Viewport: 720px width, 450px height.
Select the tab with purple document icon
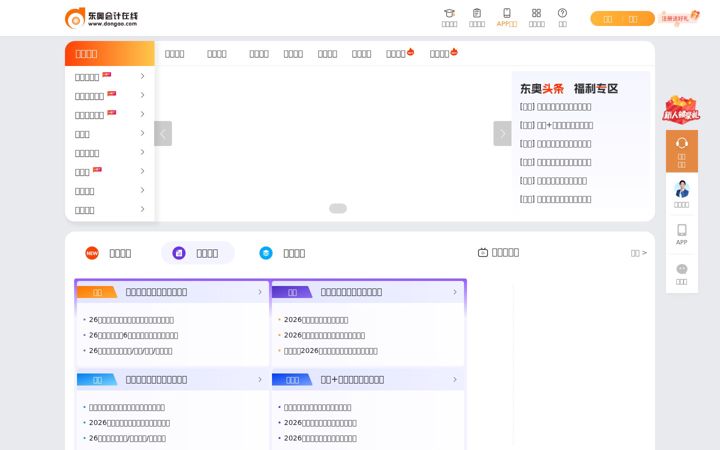[x=197, y=253]
